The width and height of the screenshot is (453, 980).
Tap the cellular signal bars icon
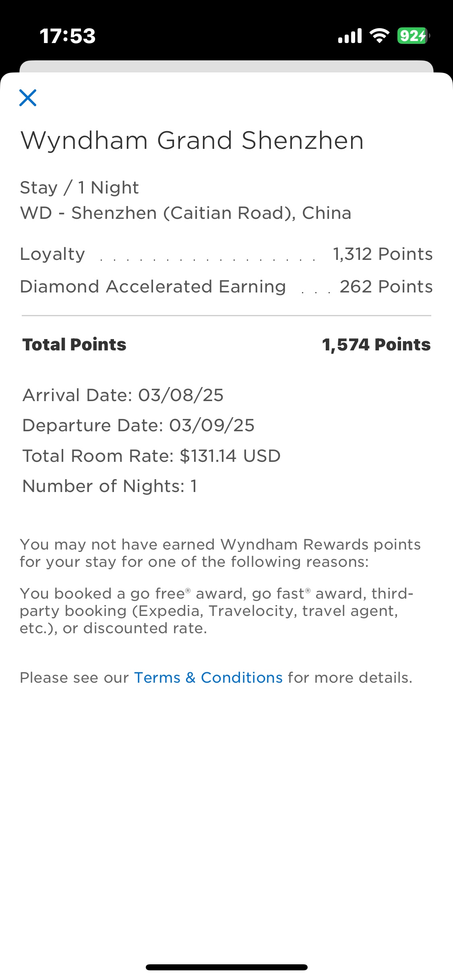click(x=350, y=36)
